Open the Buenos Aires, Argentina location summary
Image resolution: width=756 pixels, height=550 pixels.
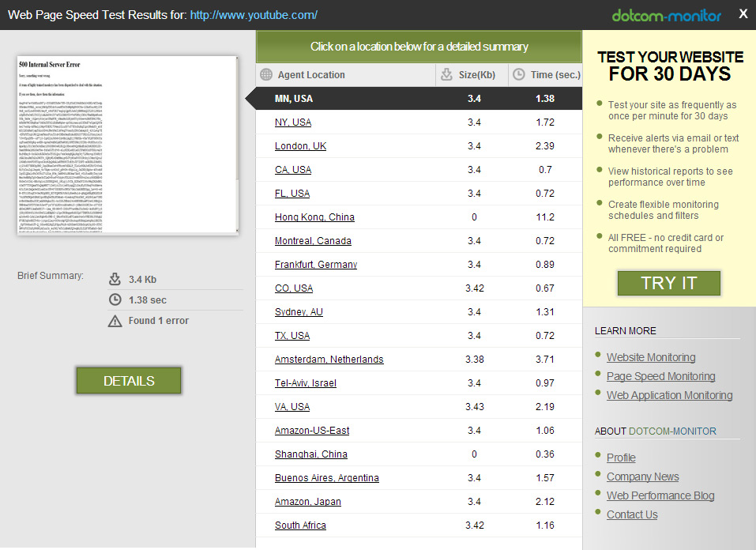point(327,477)
